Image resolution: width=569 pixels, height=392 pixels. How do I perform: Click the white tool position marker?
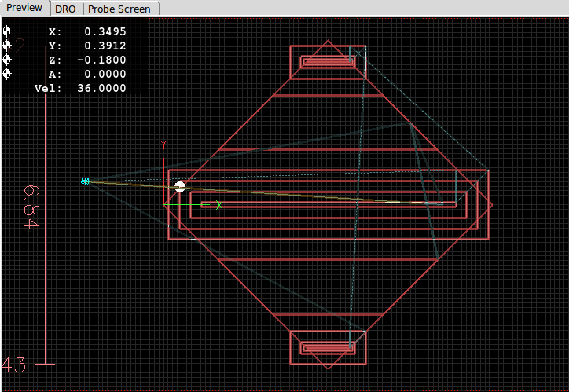[180, 186]
